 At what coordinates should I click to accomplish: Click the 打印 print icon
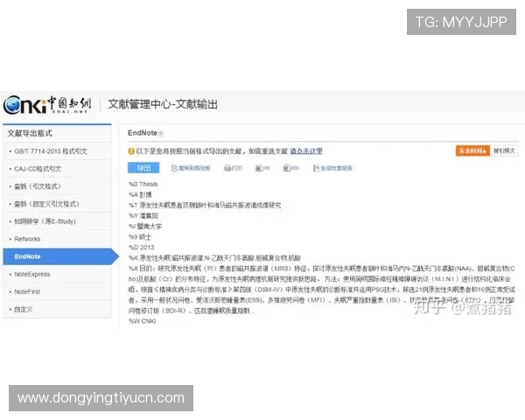click(233, 168)
